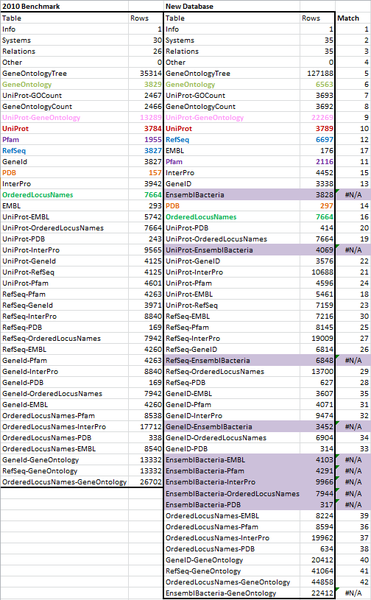Viewport: 371px width, 600px height.
Task: Select the red 3789 UniProt count
Action: (317, 129)
